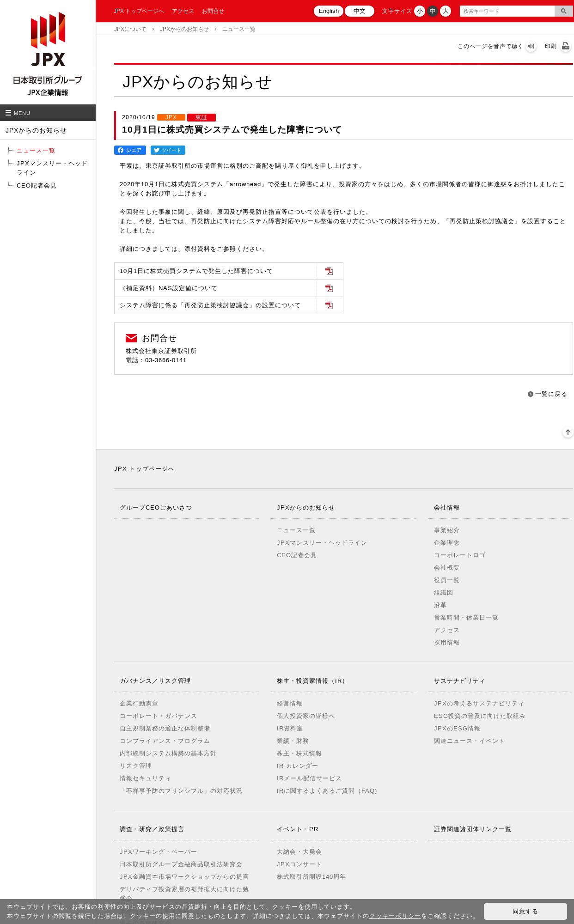Screen dimensions: 574x924
Task: Click the JPX logo in the sidebar
Action: pos(48,54)
